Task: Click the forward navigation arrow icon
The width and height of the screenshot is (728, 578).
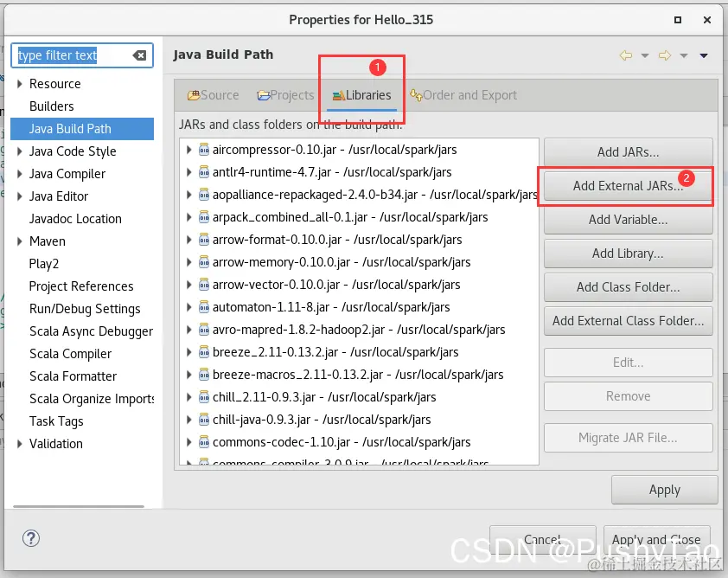Action: click(x=665, y=55)
